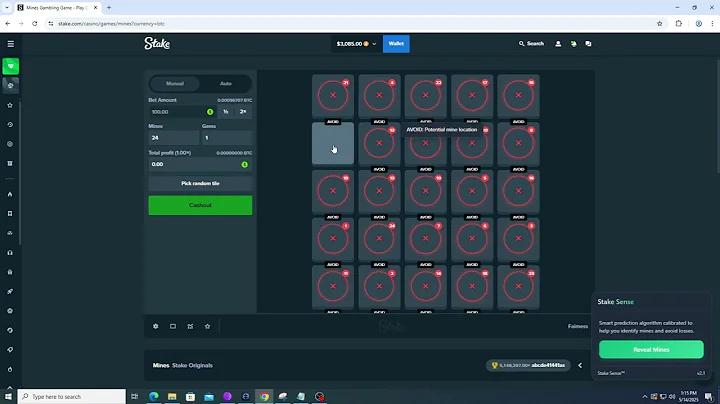Open a new browser tab
The height and width of the screenshot is (404, 720).
(x=109, y=8)
